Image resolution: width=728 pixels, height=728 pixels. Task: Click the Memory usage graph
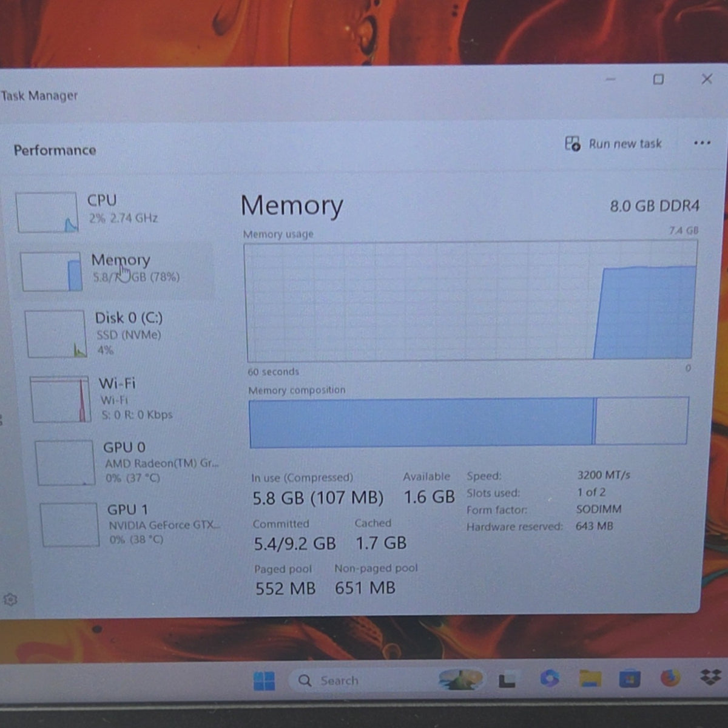coord(470,302)
